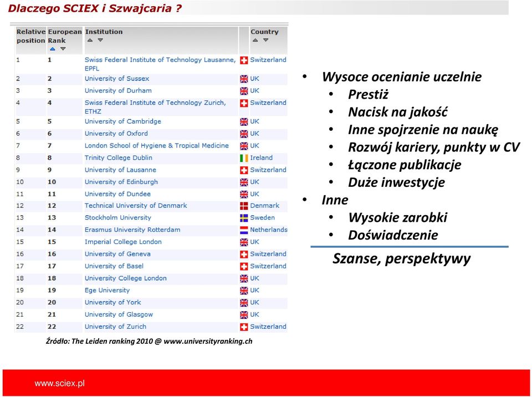
Task: Sort Country column ascending arrow
Action: 255,40
